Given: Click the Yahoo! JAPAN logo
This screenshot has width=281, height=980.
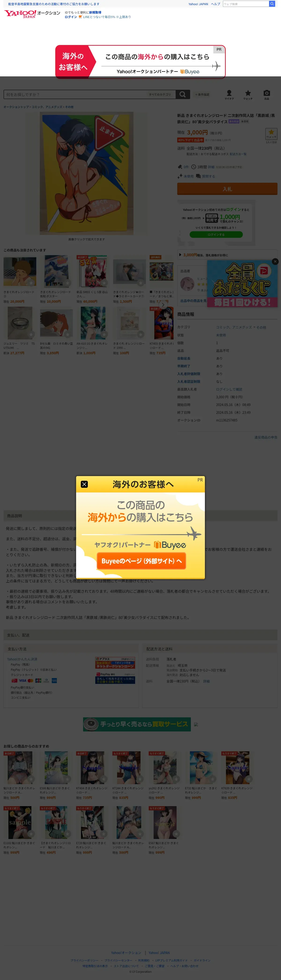Looking at the screenshot, I should tap(20, 14).
